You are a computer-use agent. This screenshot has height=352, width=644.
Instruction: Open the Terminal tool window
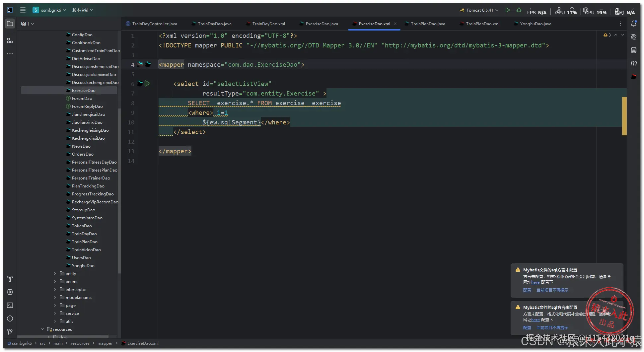tap(10, 305)
